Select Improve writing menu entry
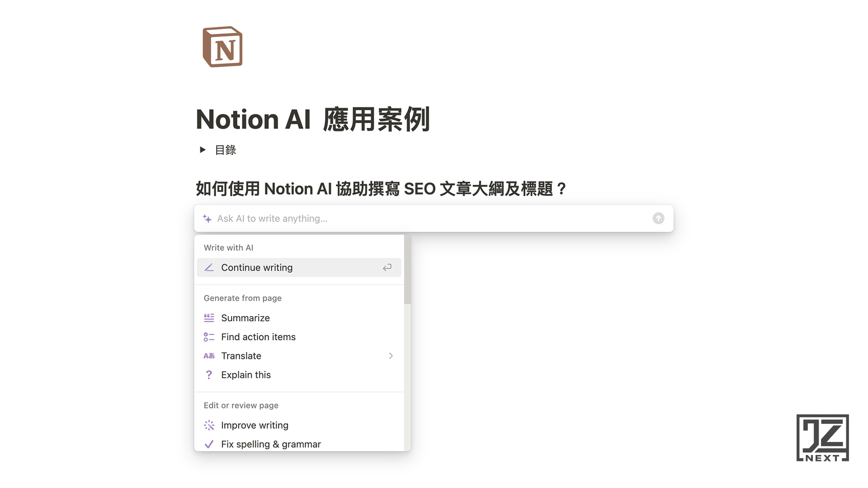Image resolution: width=868 pixels, height=488 pixels. (255, 425)
